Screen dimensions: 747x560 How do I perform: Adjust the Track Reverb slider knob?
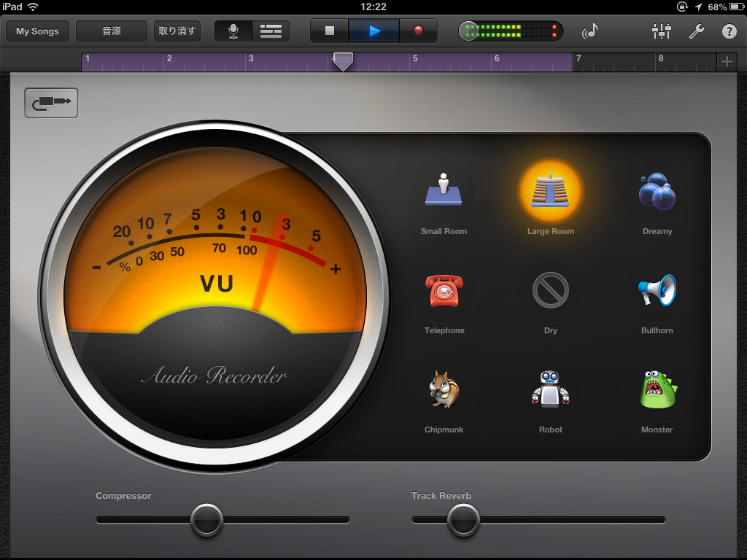[x=463, y=520]
